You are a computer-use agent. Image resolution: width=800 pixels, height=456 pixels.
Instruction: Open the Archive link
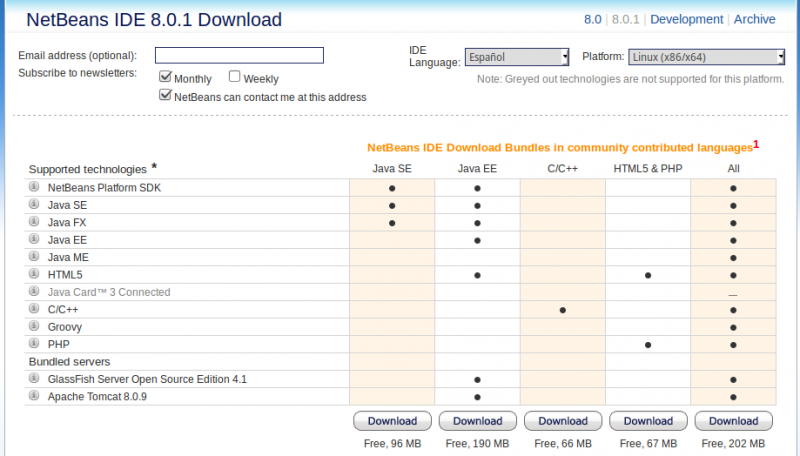(x=754, y=19)
